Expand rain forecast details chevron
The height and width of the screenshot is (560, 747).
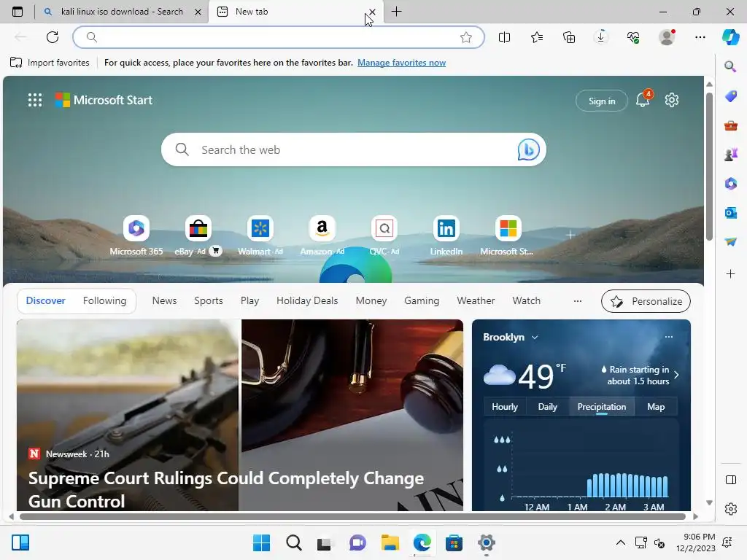click(x=676, y=375)
